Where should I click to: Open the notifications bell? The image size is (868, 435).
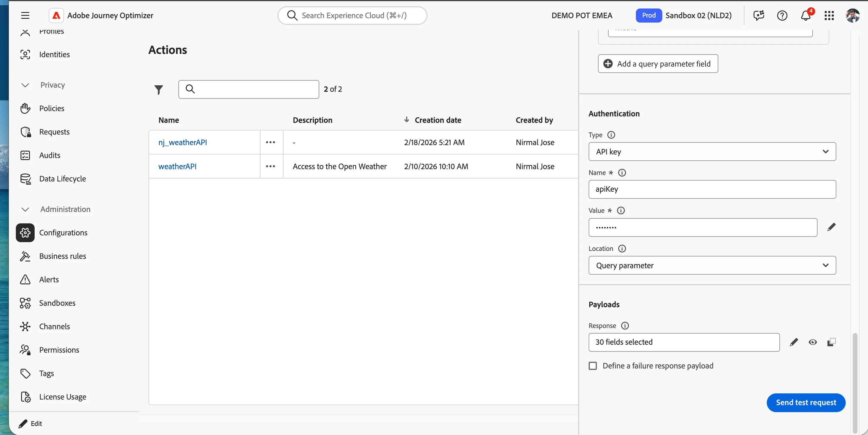[806, 16]
